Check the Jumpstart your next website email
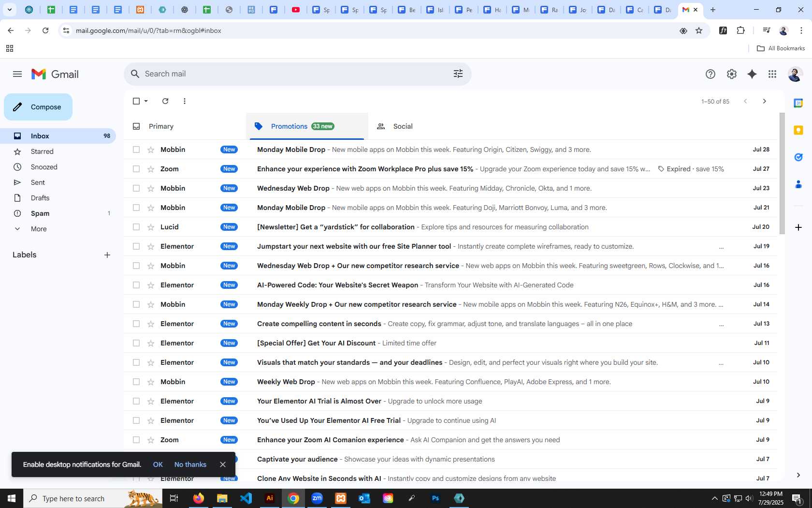 136,246
